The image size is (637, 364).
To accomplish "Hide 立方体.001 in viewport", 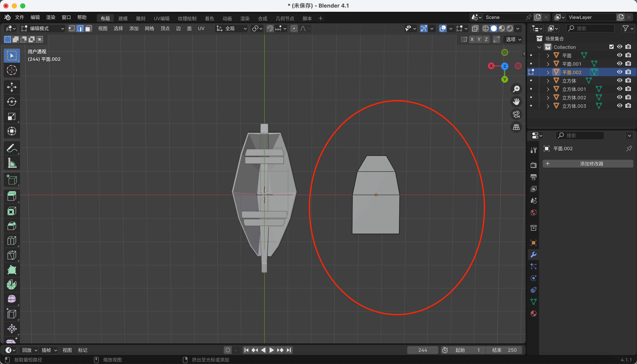I will [620, 89].
